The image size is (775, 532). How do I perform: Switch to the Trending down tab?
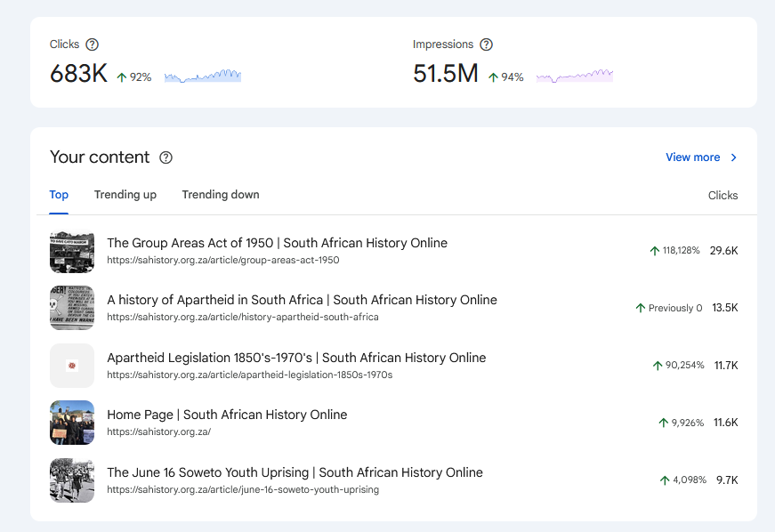(x=221, y=194)
